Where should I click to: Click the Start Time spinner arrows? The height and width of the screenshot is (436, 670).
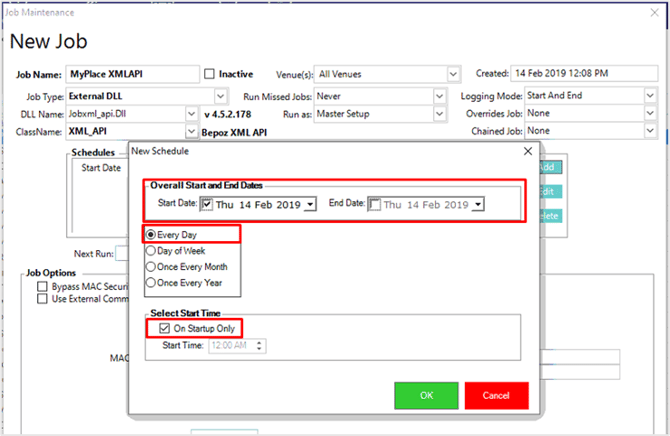[x=259, y=345]
